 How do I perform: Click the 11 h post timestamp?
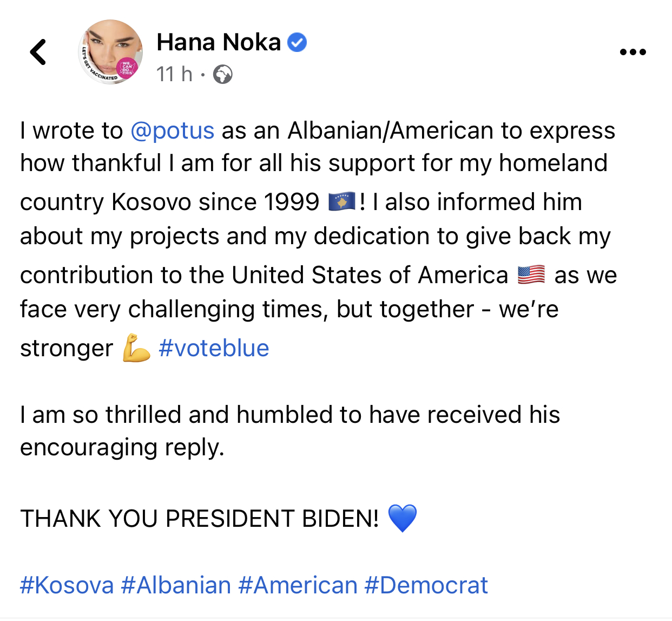point(174,74)
